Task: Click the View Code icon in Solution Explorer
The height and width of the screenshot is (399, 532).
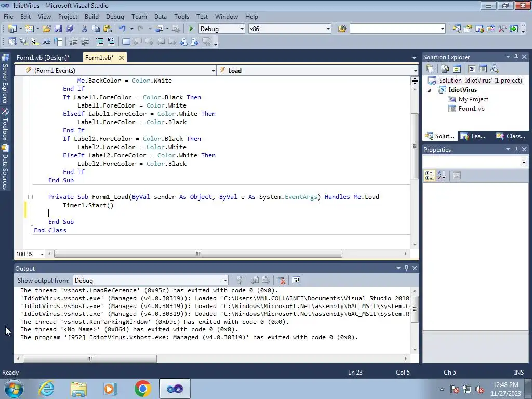Action: pyautogui.click(x=472, y=69)
